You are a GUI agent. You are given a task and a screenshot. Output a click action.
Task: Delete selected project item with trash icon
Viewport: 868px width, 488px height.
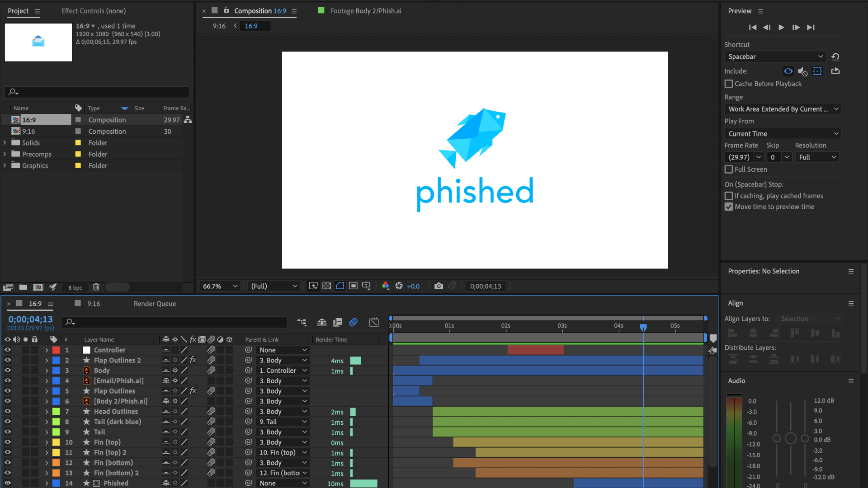click(x=96, y=287)
